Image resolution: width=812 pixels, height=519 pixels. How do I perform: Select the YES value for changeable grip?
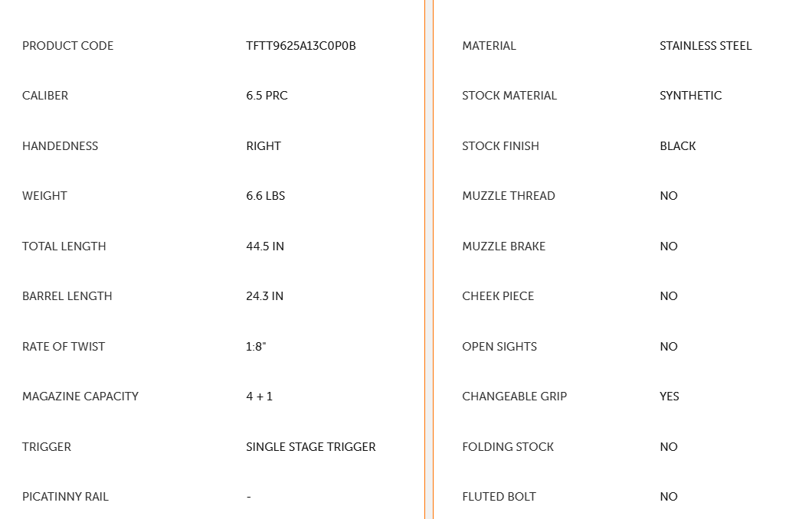[670, 397]
